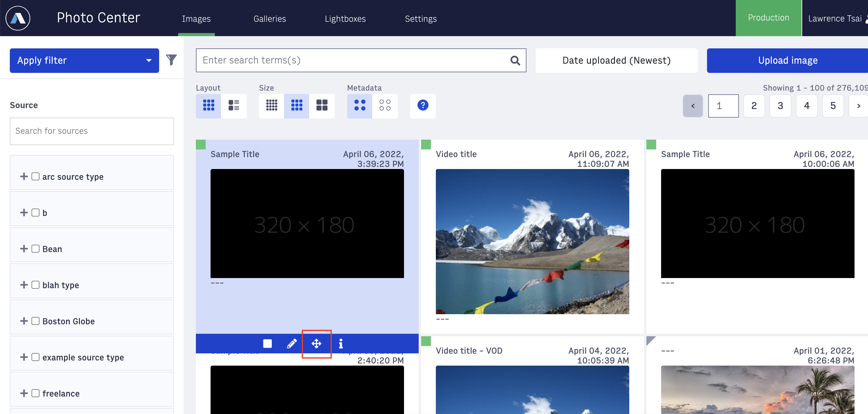Click the Upload image button
This screenshot has height=414, width=868.
[x=788, y=60]
